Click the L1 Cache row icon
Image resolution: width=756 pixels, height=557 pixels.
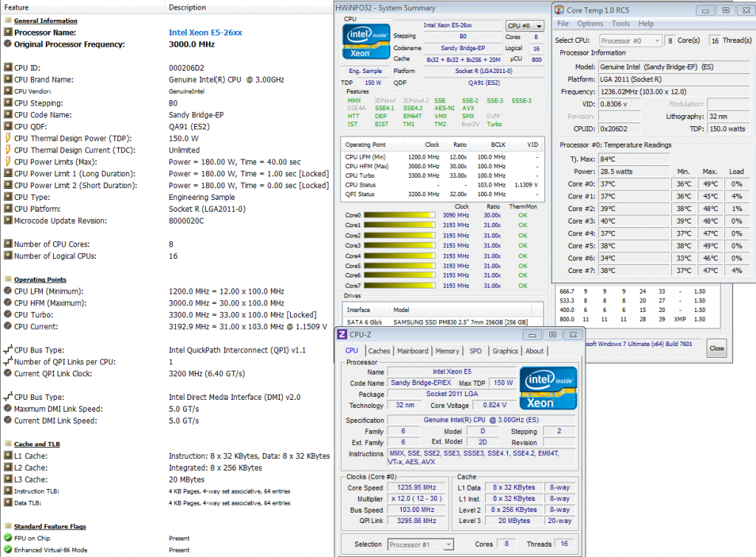tap(8, 456)
